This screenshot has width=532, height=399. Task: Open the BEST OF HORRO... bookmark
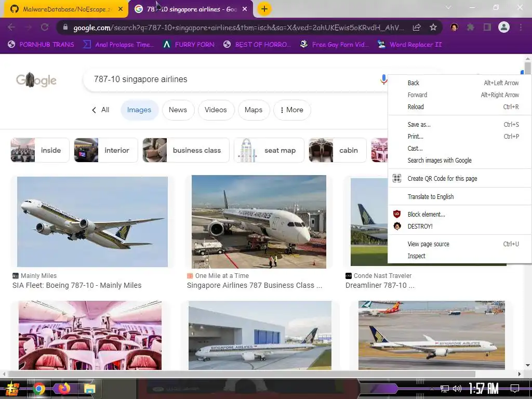(257, 45)
